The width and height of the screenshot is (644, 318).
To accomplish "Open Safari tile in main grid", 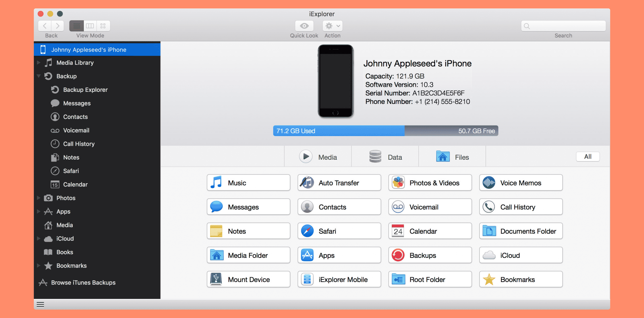I will coord(339,231).
